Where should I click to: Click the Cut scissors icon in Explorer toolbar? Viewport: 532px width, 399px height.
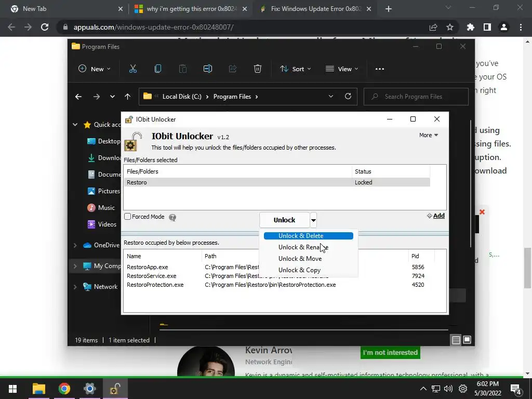coord(133,69)
